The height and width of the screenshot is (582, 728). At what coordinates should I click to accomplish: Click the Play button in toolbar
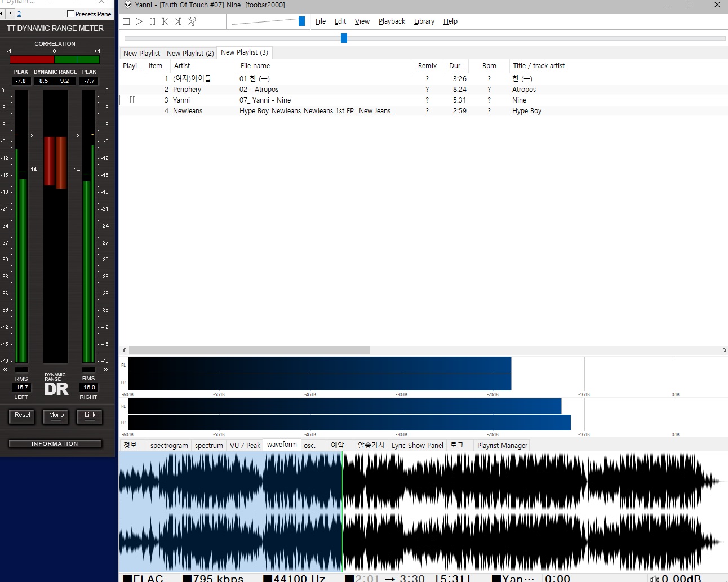tap(139, 21)
